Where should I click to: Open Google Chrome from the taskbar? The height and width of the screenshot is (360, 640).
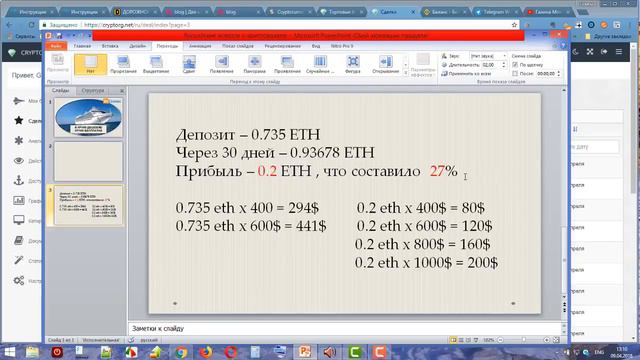181,352
